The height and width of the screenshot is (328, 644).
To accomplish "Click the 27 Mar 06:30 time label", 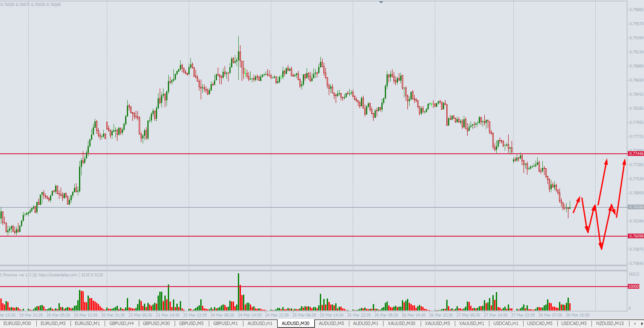I will (x=468, y=315).
